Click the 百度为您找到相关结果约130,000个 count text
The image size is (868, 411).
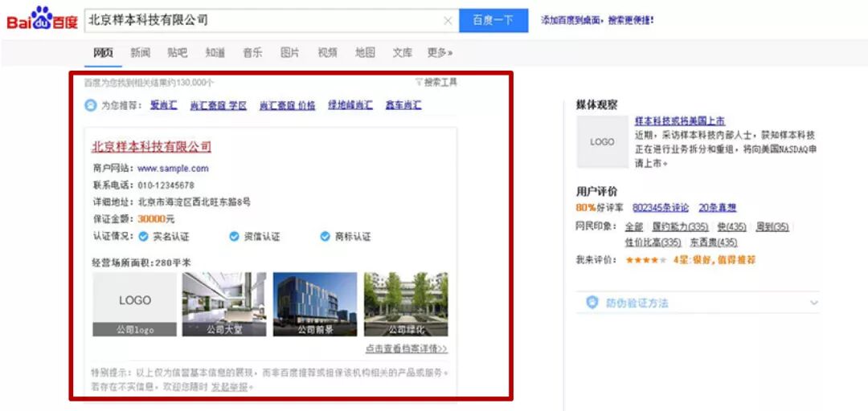pyautogui.click(x=149, y=83)
